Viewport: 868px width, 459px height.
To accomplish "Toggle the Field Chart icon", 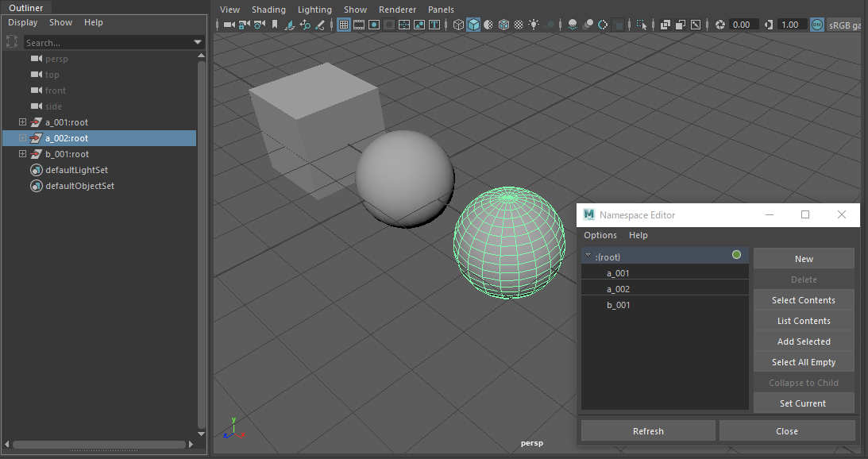I will click(404, 25).
